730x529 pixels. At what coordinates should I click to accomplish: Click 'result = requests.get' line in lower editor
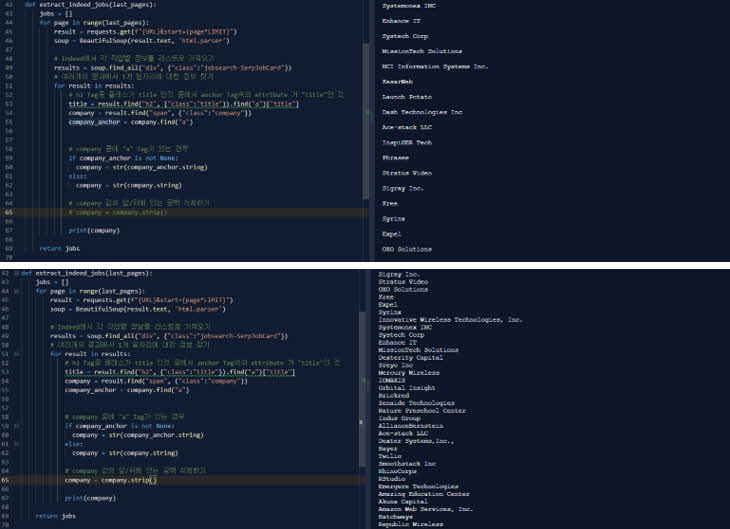point(142,300)
